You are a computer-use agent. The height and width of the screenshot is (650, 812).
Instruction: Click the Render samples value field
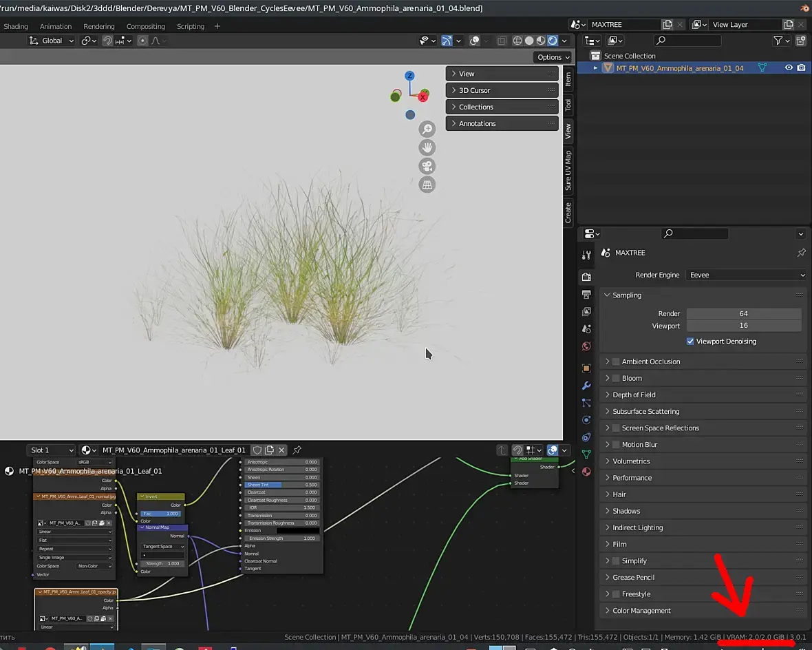(x=743, y=313)
